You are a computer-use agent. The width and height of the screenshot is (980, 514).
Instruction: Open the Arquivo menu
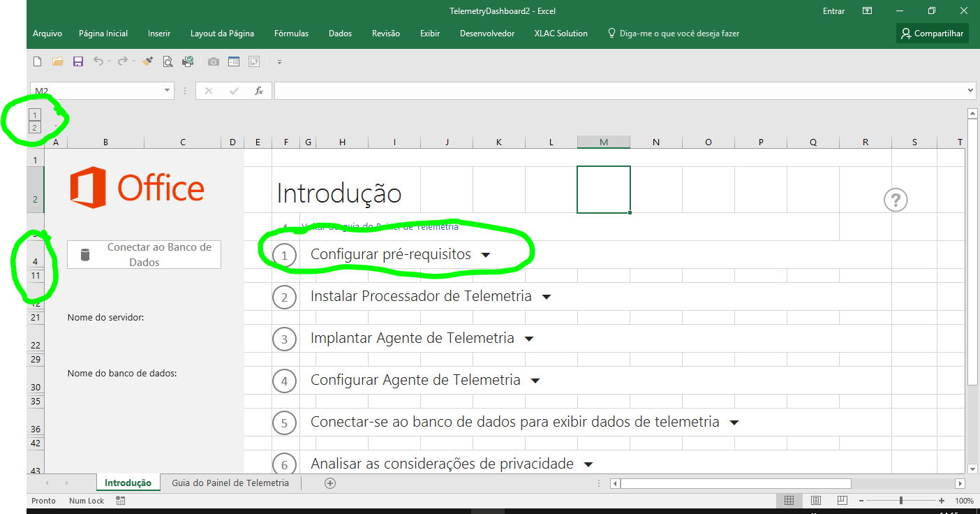coord(47,34)
